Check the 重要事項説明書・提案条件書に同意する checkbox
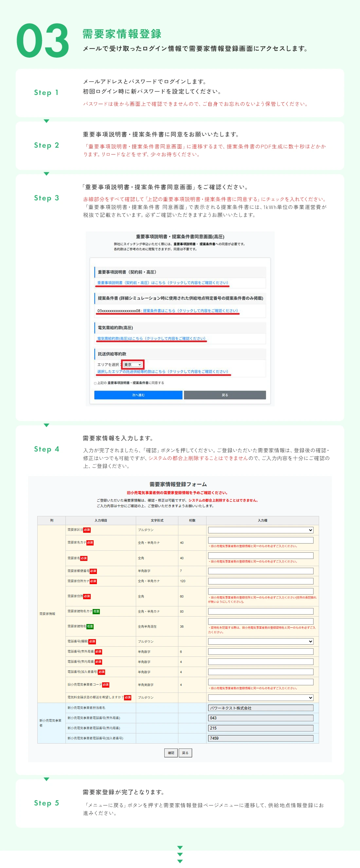 pos(95,383)
